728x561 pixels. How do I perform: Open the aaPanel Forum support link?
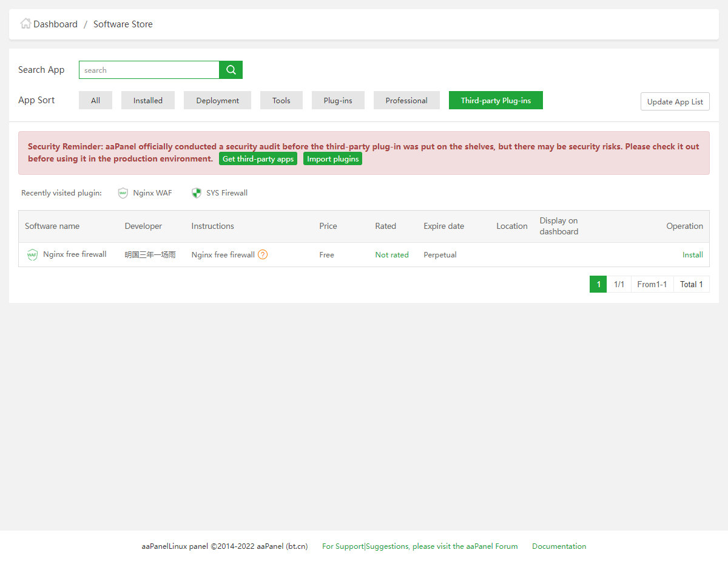[420, 546]
